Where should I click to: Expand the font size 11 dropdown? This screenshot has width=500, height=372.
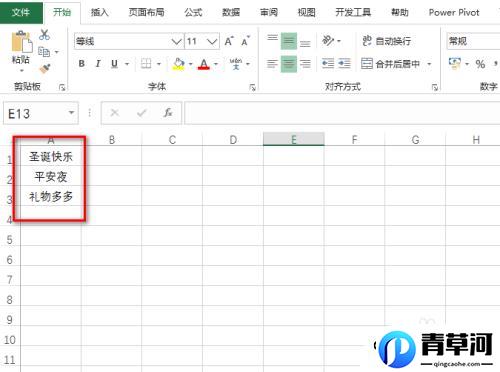click(x=212, y=42)
